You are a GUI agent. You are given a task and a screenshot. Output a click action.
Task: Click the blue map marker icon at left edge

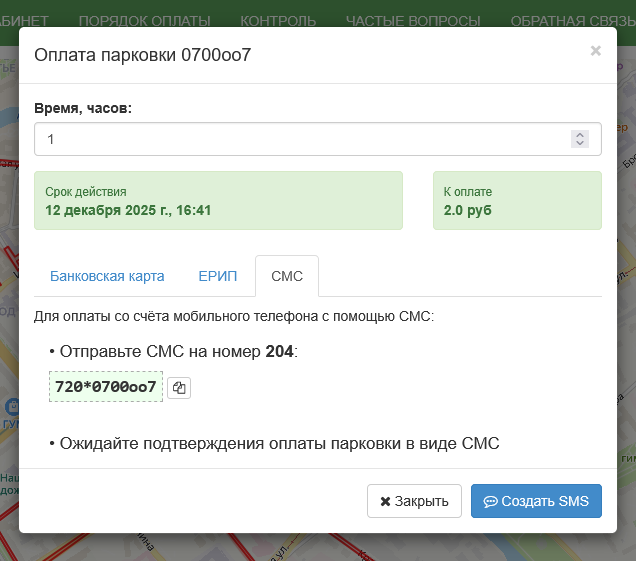[x=10, y=408]
